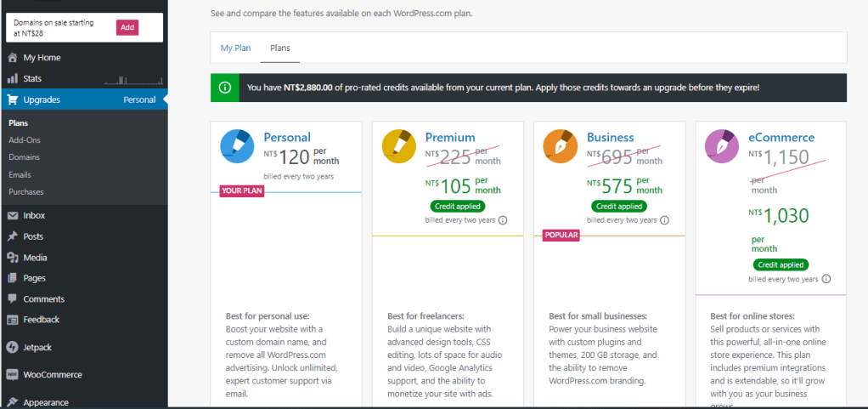The height and width of the screenshot is (409, 868).
Task: Click the Emails submenu link
Action: pyautogui.click(x=20, y=174)
